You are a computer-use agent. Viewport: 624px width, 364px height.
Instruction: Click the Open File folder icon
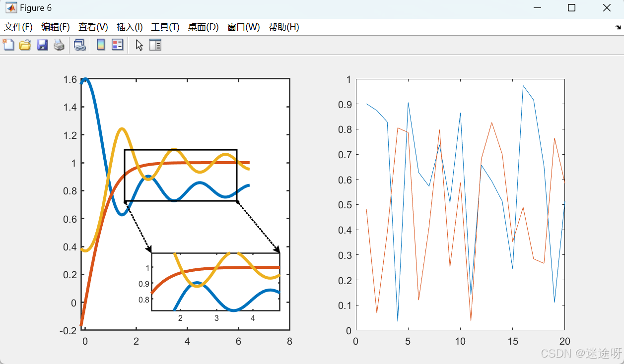[25, 45]
